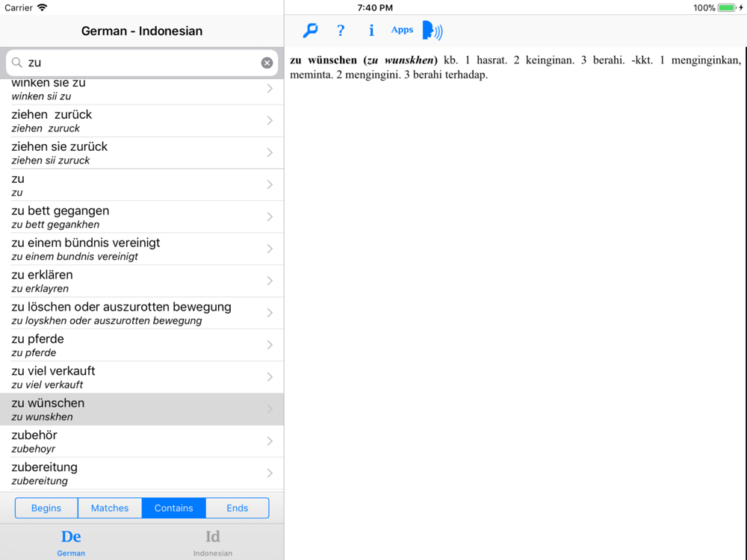Tap the magnifier icon in search field
The image size is (747, 560).
[x=17, y=63]
